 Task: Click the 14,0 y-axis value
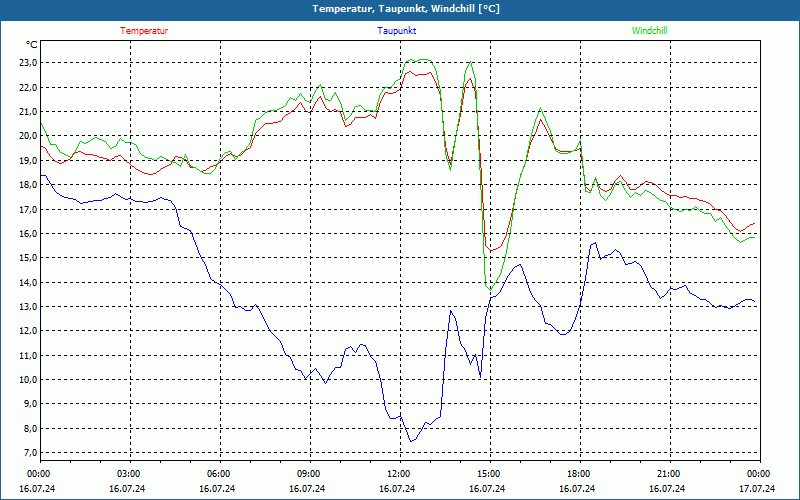click(x=28, y=282)
